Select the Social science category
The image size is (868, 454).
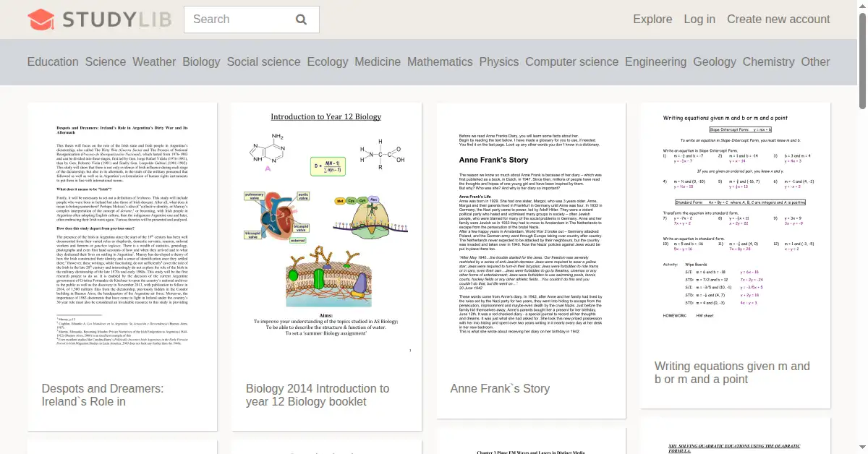[263, 62]
